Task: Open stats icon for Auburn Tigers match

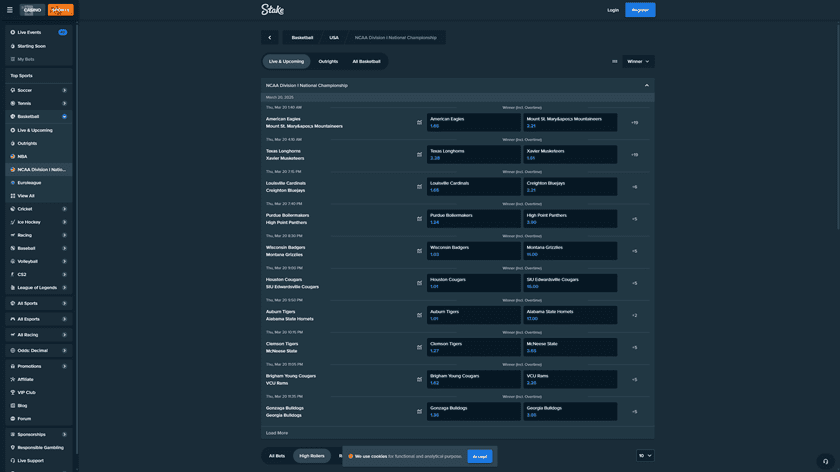Action: point(419,316)
